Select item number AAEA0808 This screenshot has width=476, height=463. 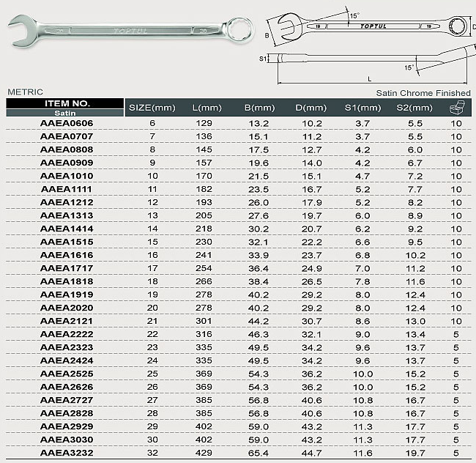(x=67, y=149)
